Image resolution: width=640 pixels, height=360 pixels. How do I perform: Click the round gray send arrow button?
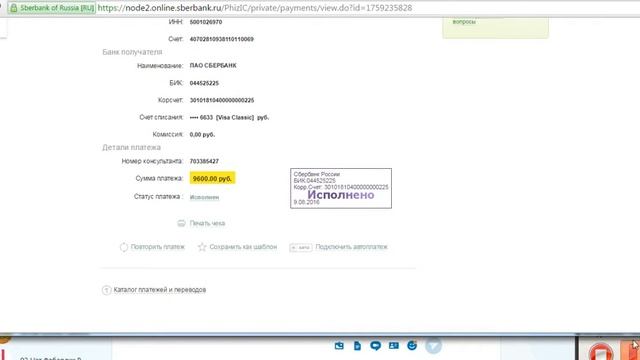pos(433,346)
